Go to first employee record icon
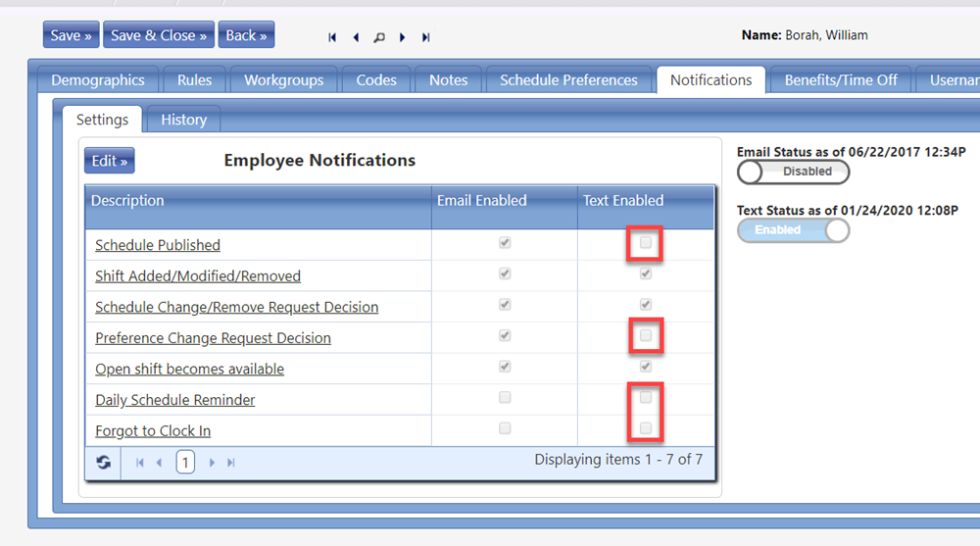 332,37
